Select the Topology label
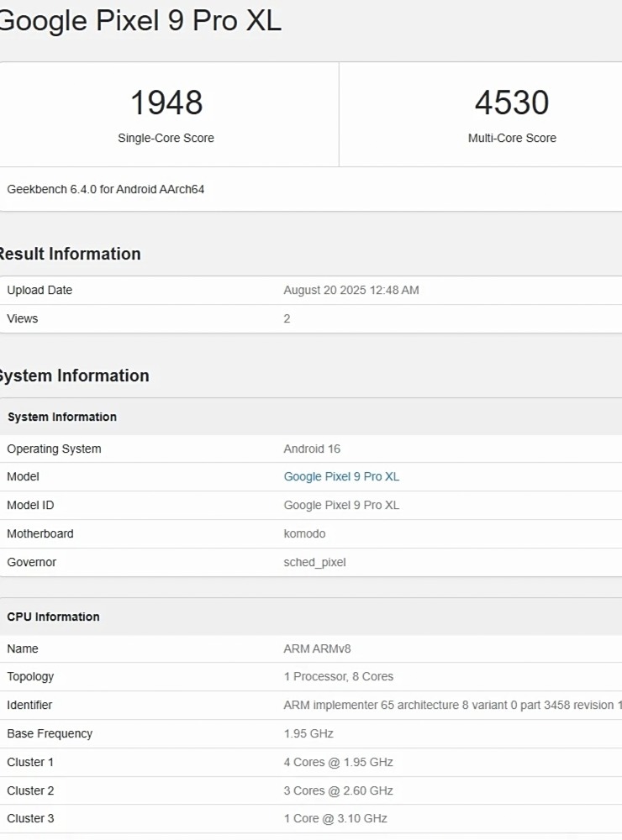The width and height of the screenshot is (622, 840). [x=30, y=676]
